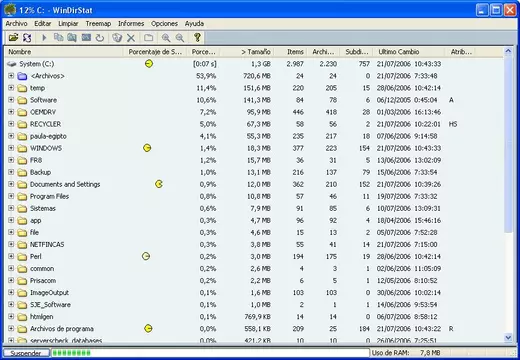
Task: Click the Refresh Selected circular arrow icon
Action: point(100,37)
